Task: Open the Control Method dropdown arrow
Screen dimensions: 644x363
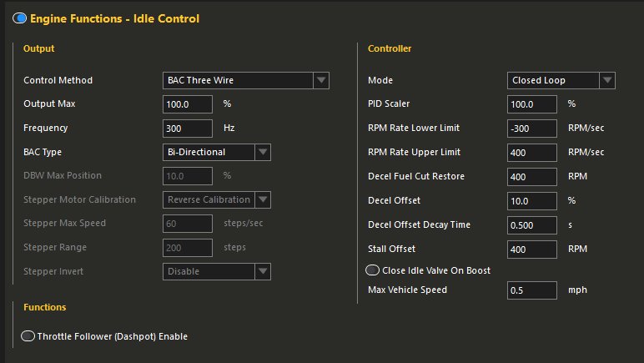Action: [321, 80]
